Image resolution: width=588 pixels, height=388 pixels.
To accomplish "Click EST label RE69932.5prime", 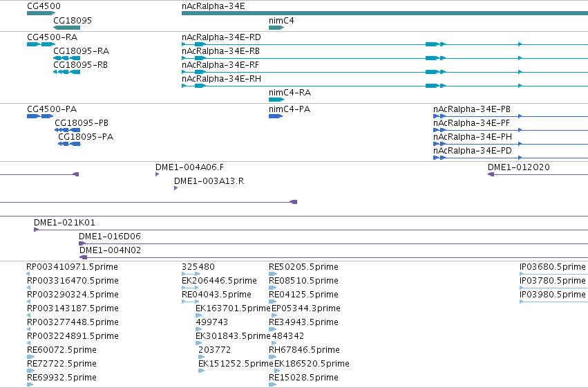I will [62, 378].
